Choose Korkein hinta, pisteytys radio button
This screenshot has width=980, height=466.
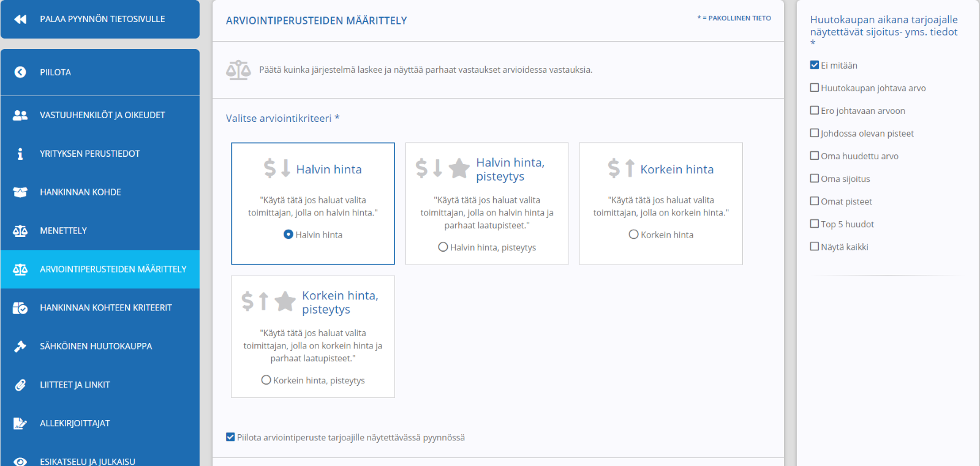click(x=266, y=380)
